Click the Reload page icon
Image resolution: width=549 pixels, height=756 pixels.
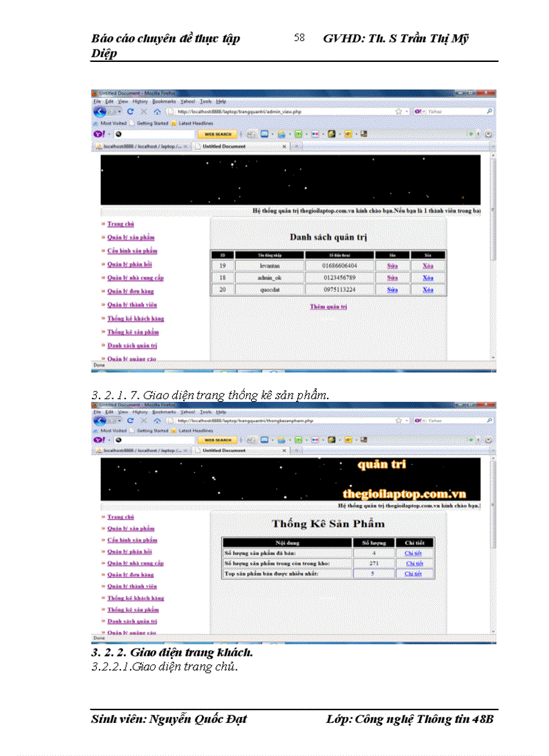click(x=129, y=111)
